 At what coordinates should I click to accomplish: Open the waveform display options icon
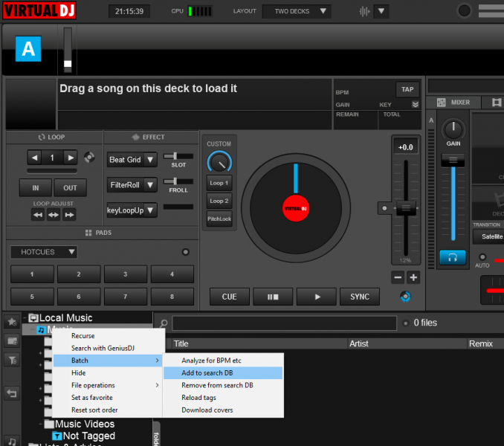pyautogui.click(x=364, y=11)
